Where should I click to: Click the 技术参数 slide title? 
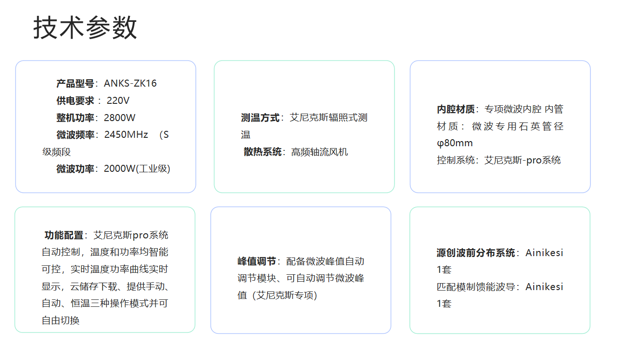coord(85,28)
